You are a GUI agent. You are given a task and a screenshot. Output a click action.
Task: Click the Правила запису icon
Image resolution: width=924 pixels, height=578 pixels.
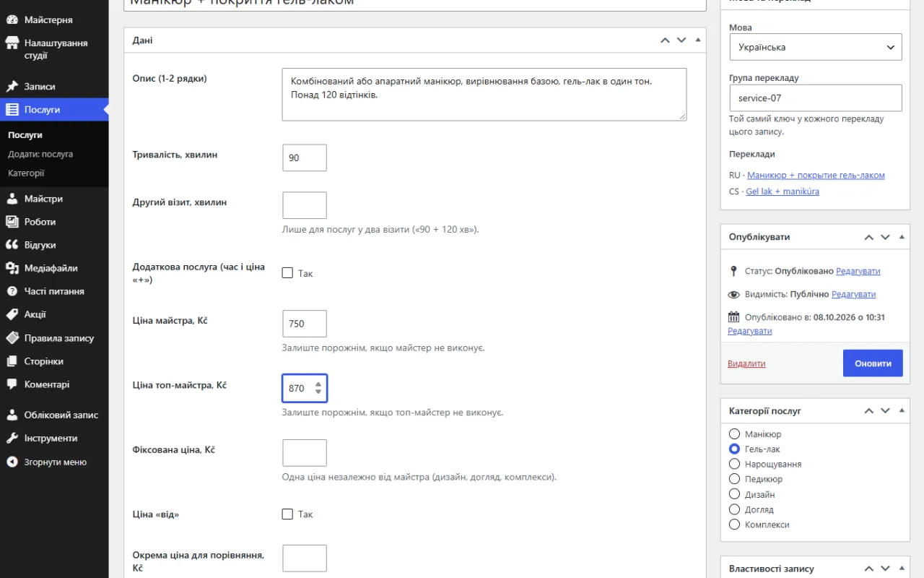(12, 338)
